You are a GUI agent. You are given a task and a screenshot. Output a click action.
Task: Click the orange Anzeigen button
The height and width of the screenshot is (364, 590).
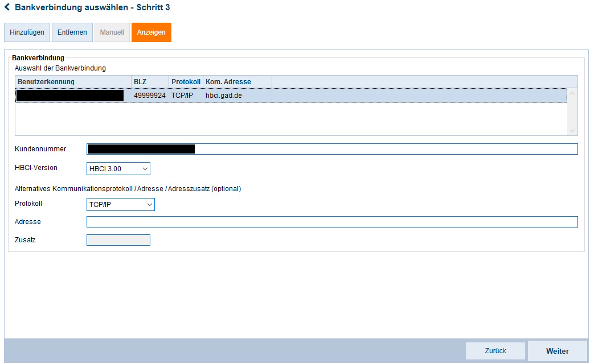(151, 32)
